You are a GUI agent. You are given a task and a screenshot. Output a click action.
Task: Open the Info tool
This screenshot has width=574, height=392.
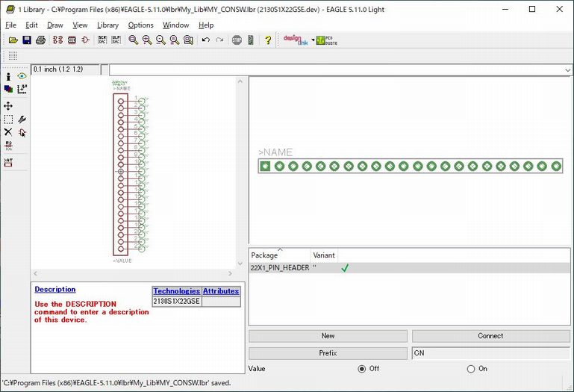(8, 76)
